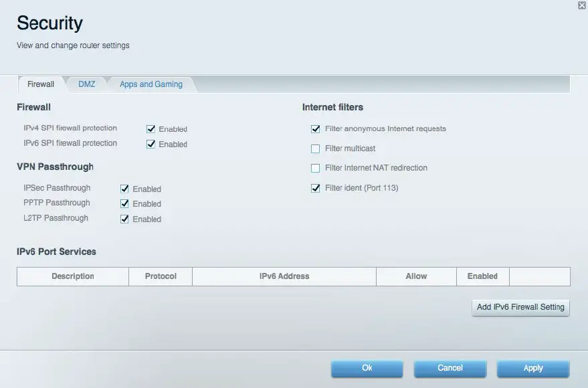Click the Filter ident (Port 113) label
Screen dimensions: 588x388
click(x=361, y=188)
